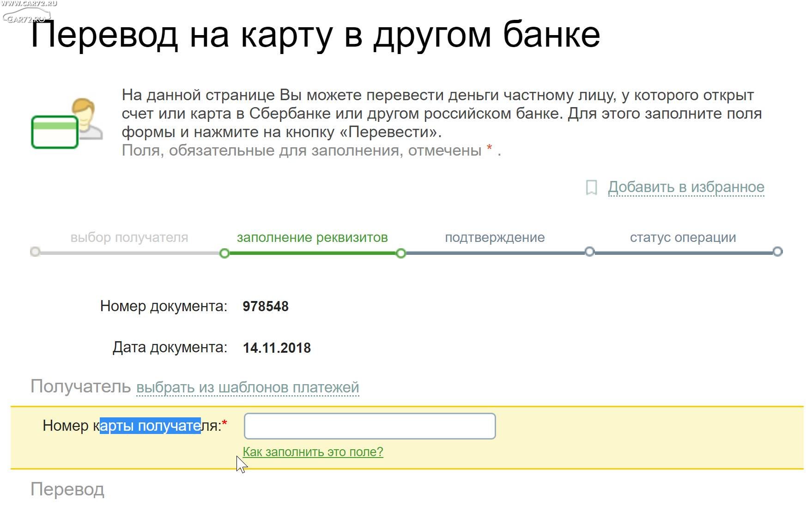Select the статус операции step label
The image size is (812, 506).
click(x=683, y=237)
